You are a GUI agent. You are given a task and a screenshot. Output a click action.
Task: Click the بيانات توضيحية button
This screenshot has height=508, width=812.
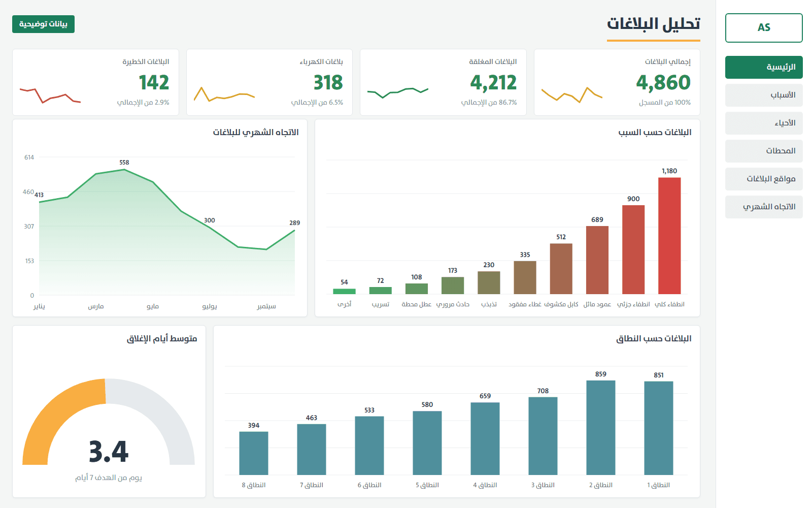click(43, 24)
